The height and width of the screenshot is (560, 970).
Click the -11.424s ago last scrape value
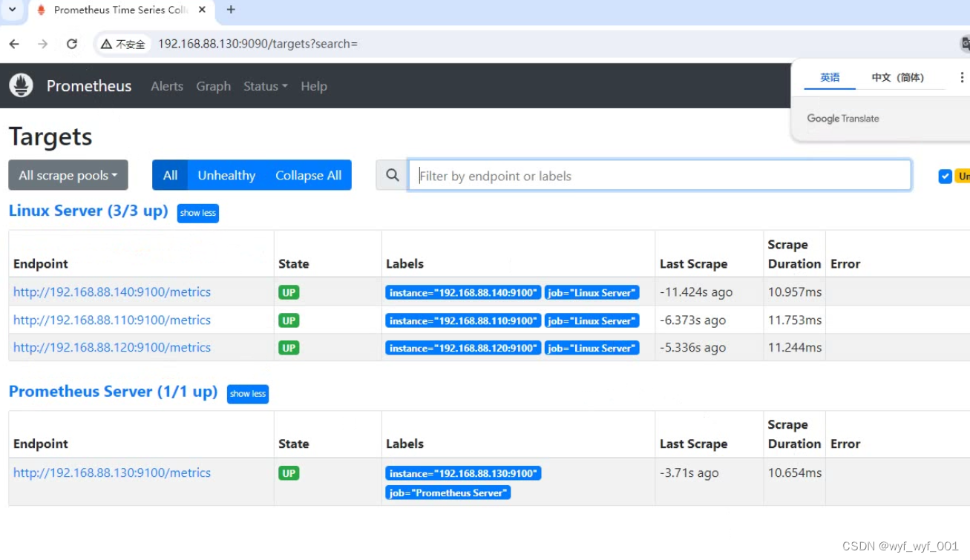(696, 291)
